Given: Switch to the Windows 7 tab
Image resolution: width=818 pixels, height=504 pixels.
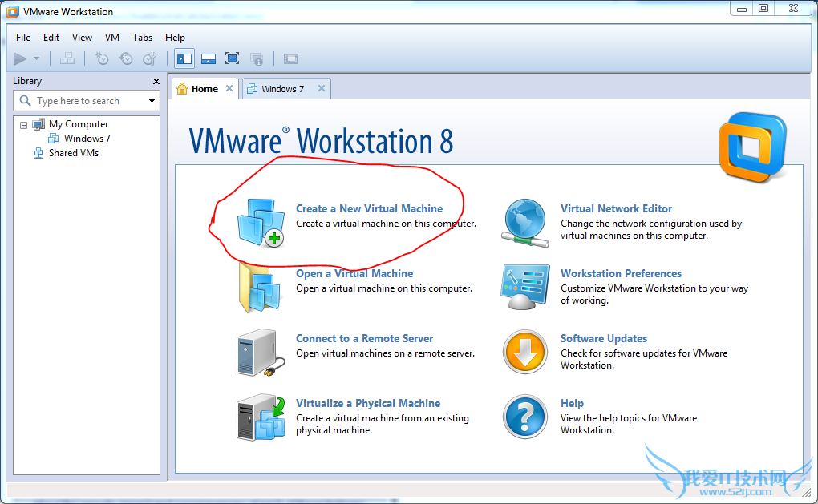Looking at the screenshot, I should point(282,89).
